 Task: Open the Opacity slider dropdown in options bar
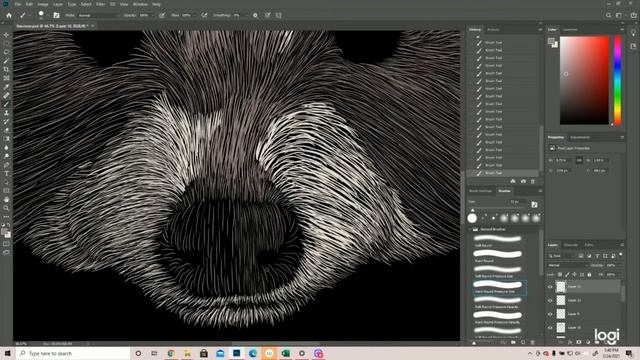tap(152, 15)
